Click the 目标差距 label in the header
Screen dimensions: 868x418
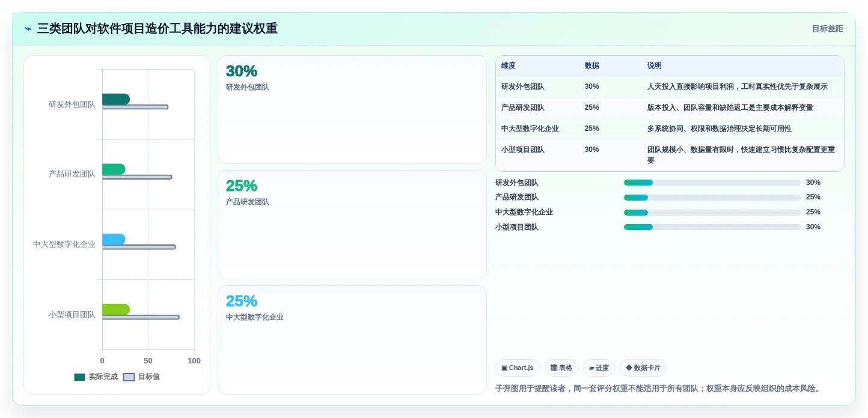(828, 29)
